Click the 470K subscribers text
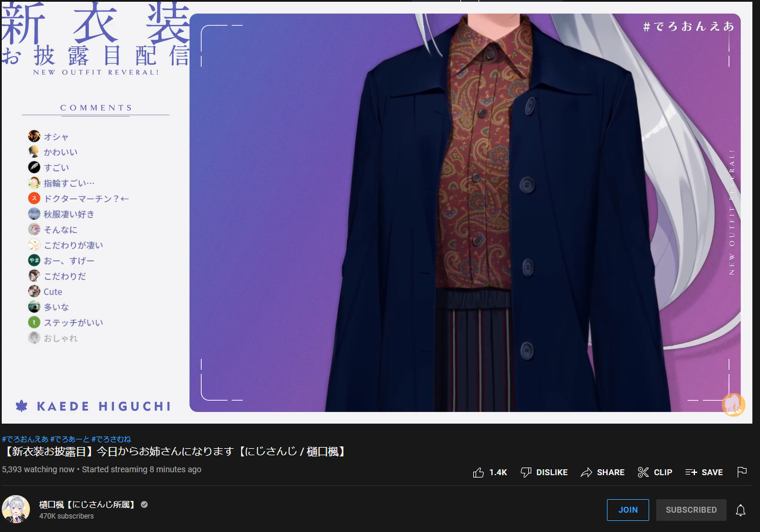 tap(66, 516)
